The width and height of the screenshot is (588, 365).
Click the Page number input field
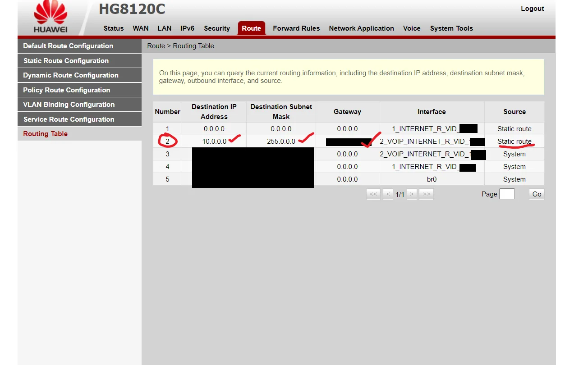[x=507, y=194]
